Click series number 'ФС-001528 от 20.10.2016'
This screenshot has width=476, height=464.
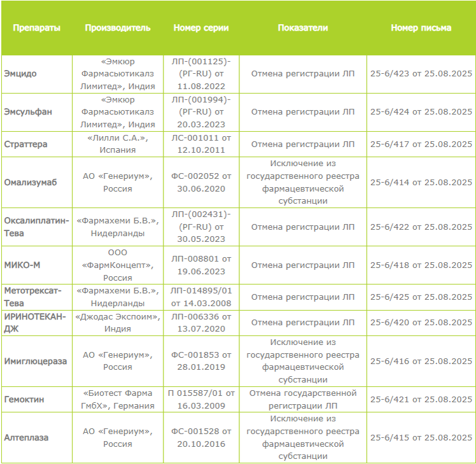201,437
